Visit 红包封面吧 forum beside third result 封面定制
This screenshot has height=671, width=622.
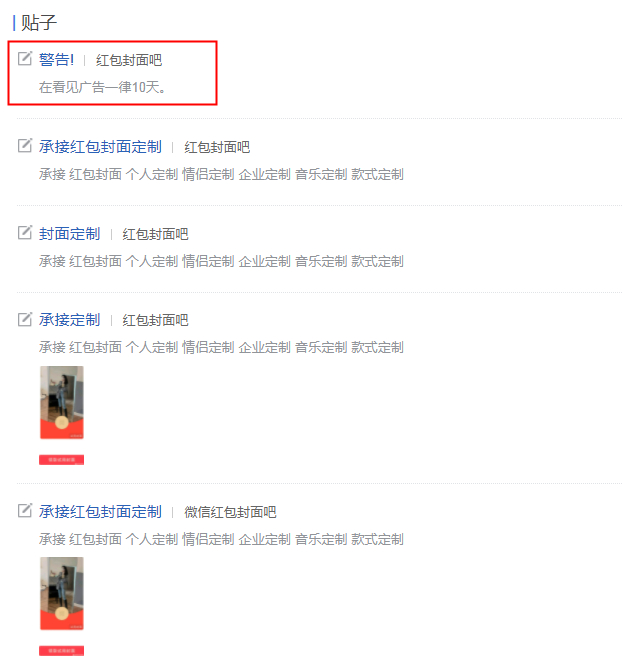155,234
